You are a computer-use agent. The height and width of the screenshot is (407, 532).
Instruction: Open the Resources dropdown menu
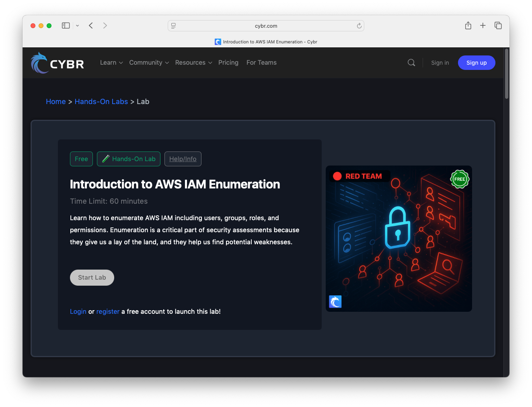[x=193, y=63]
